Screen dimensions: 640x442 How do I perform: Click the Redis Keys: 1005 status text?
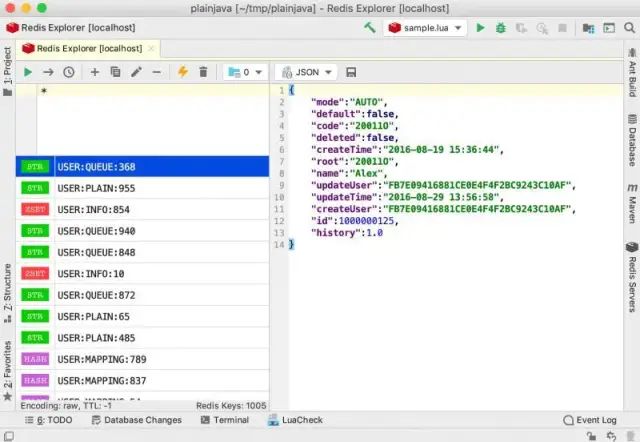pos(231,406)
